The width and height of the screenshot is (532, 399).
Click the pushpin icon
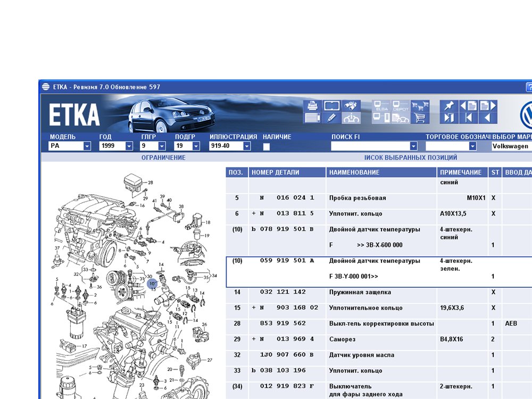pos(449,106)
